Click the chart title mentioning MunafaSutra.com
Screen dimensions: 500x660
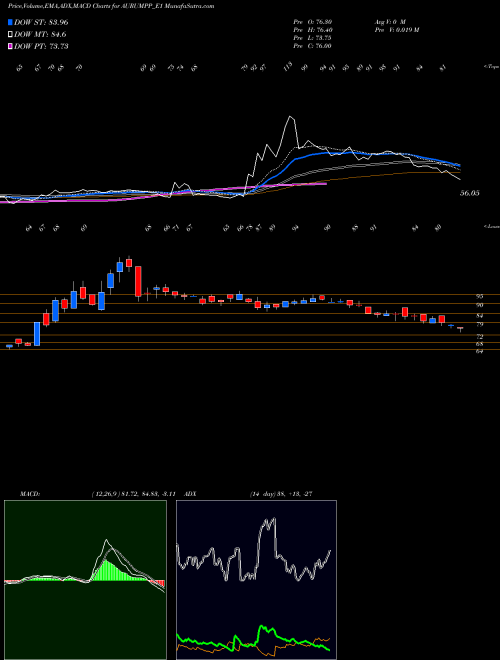(111, 6)
